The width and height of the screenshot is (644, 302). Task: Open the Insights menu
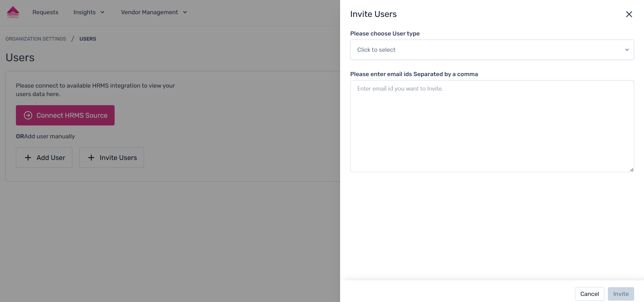click(85, 12)
